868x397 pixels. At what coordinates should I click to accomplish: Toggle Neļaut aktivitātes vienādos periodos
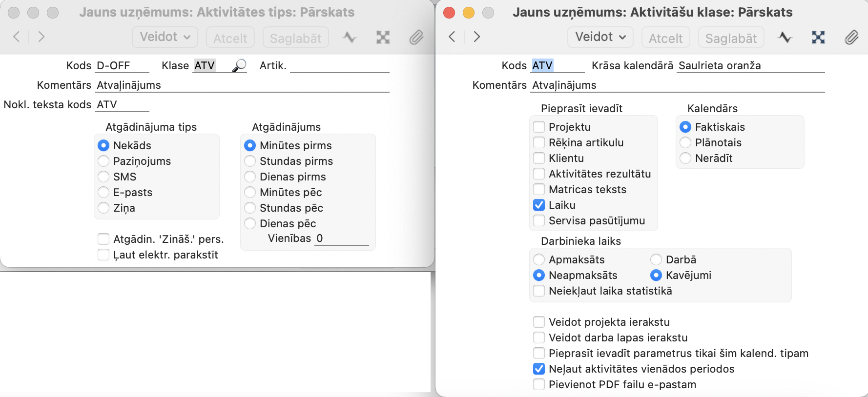click(x=539, y=369)
